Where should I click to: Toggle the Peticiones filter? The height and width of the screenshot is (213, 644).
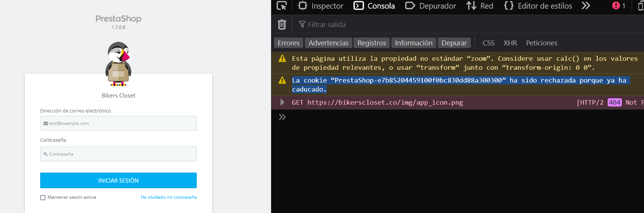pos(541,43)
